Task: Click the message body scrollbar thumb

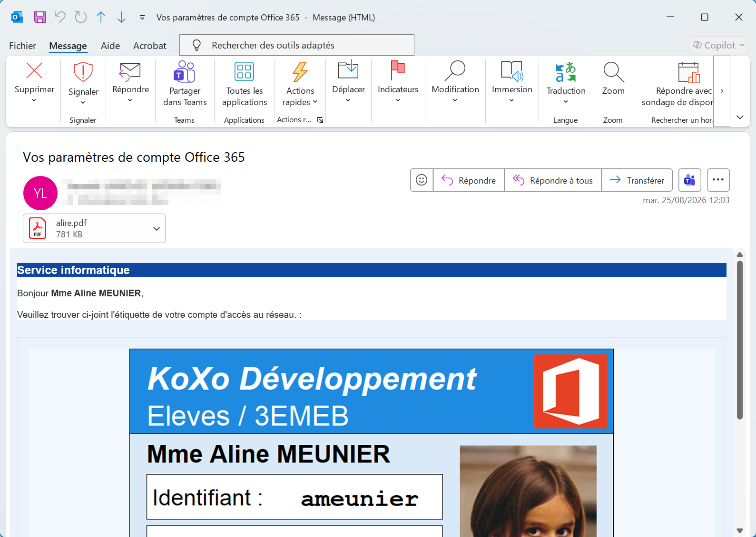Action: [739, 339]
